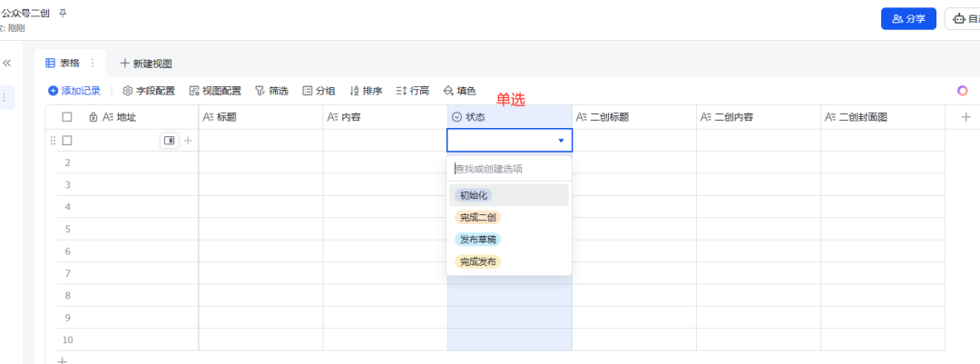Open 筛选 filter in toolbar

pyautogui.click(x=270, y=91)
